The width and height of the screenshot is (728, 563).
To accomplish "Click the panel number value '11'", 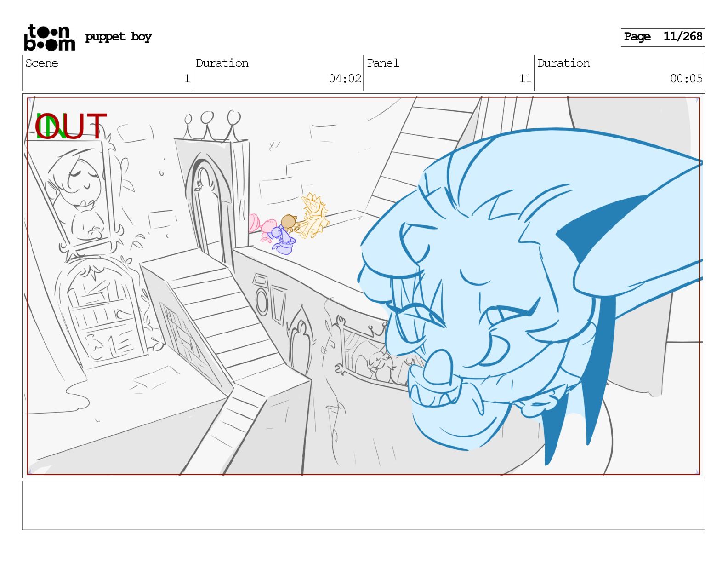I will click(x=525, y=79).
